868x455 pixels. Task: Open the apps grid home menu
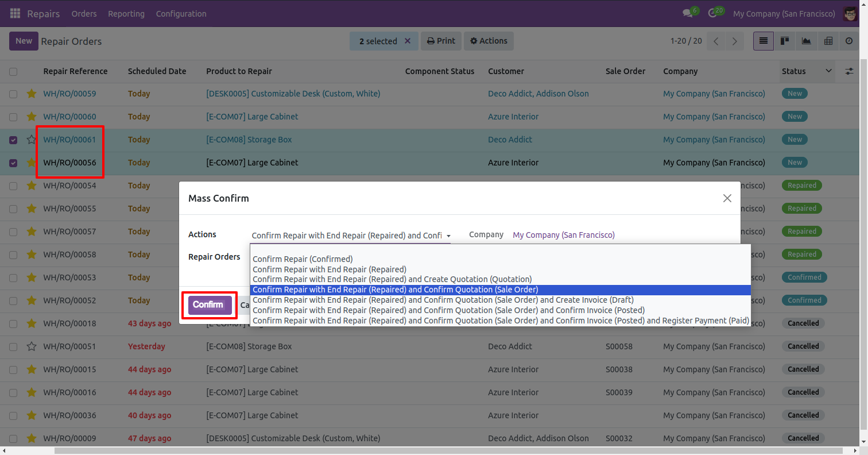[x=15, y=13]
